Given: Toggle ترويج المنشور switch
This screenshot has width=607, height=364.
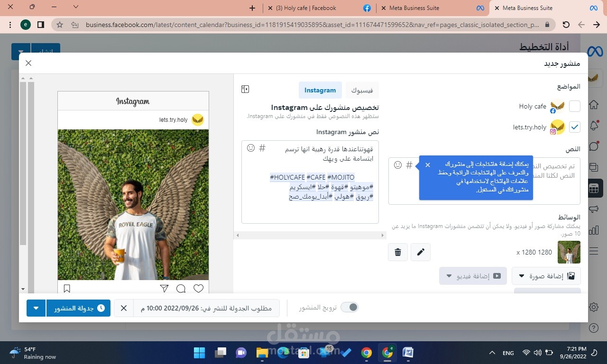Looking at the screenshot, I should [x=349, y=308].
